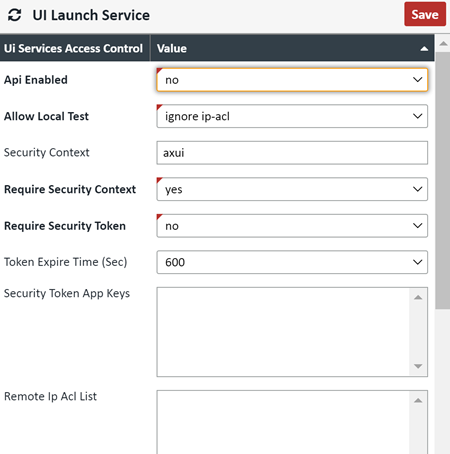Click App Keys textarea scroll-down arrow
This screenshot has width=450, height=454.
coord(418,366)
